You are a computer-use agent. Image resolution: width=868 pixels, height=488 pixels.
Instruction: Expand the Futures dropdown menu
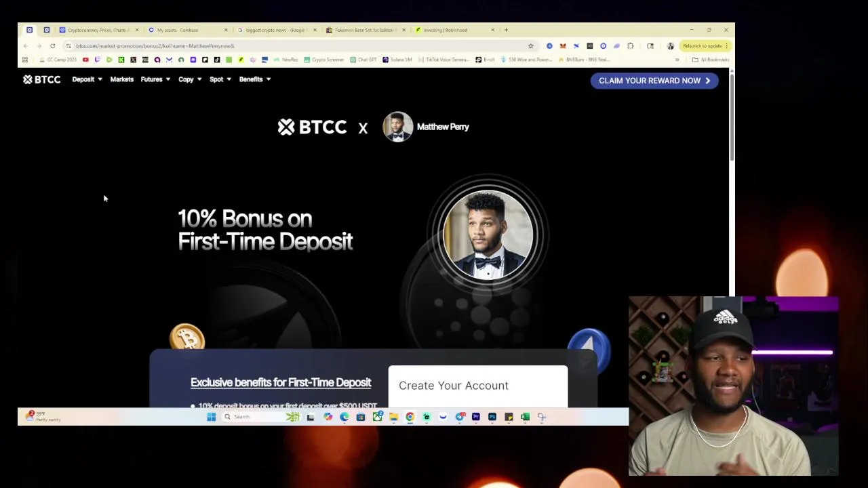pyautogui.click(x=155, y=79)
